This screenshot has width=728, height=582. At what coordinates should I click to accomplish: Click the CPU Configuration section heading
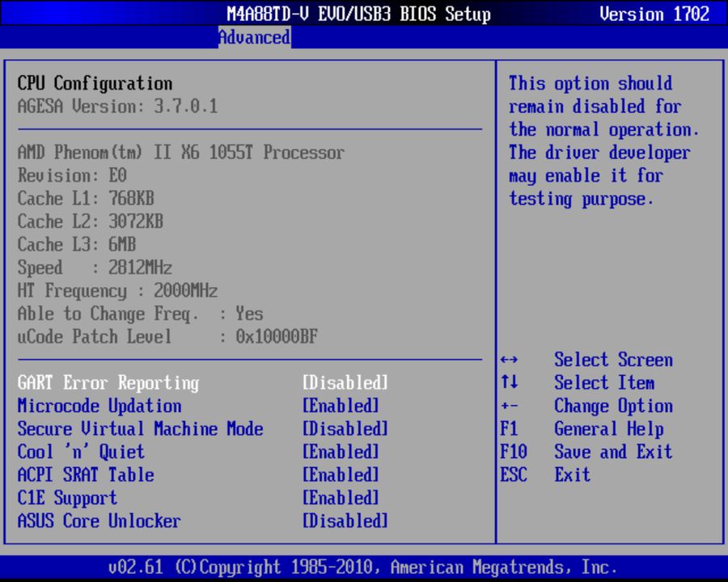coord(94,83)
